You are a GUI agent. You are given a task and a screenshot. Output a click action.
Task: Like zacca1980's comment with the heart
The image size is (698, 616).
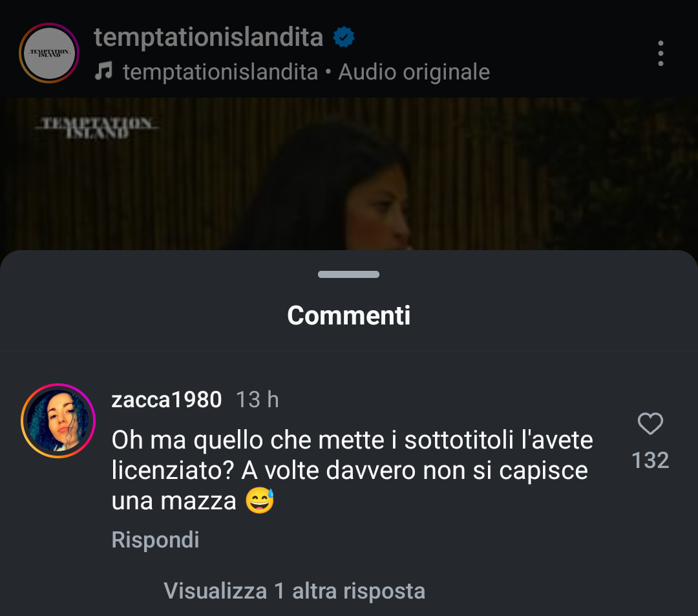tap(650, 424)
